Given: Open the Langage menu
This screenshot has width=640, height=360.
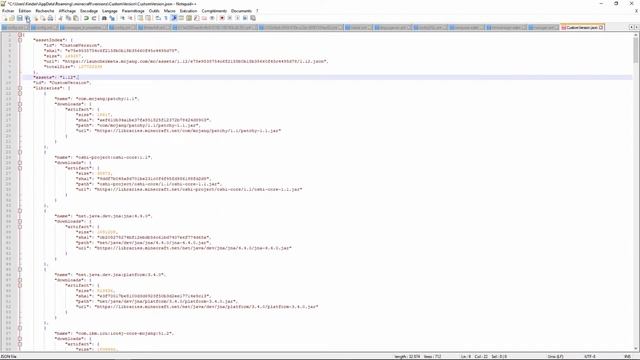Looking at the screenshot, I should click(x=109, y=11).
